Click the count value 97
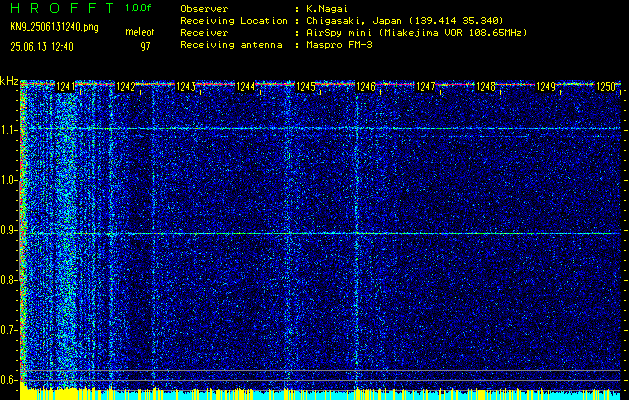 click(x=145, y=47)
